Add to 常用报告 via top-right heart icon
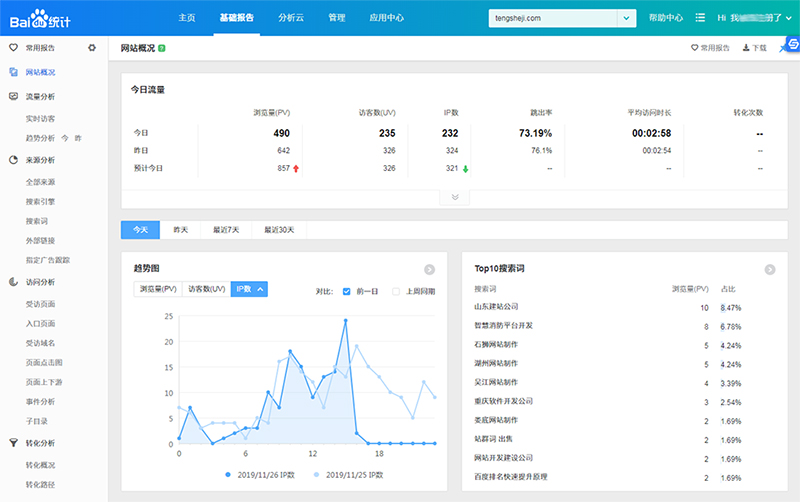The width and height of the screenshot is (800, 502). click(694, 48)
